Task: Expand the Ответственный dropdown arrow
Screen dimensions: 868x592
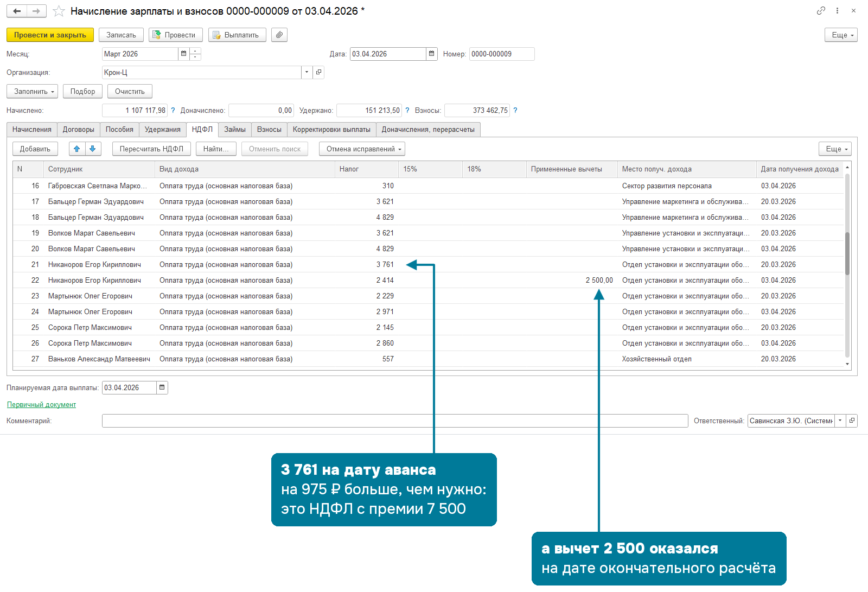Action: click(x=840, y=421)
